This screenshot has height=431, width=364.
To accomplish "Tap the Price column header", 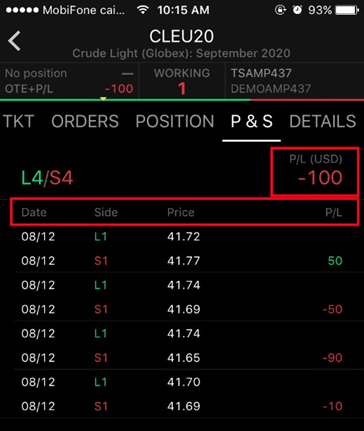I will pyautogui.click(x=181, y=212).
